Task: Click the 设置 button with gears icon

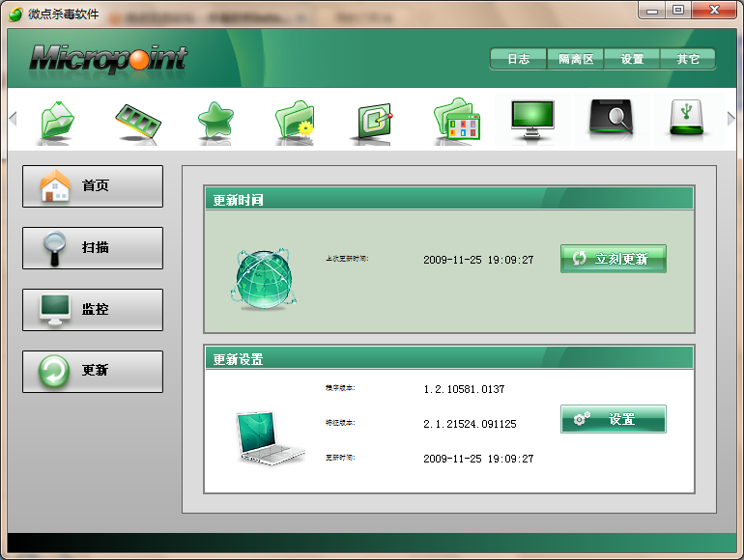Action: 613,419
